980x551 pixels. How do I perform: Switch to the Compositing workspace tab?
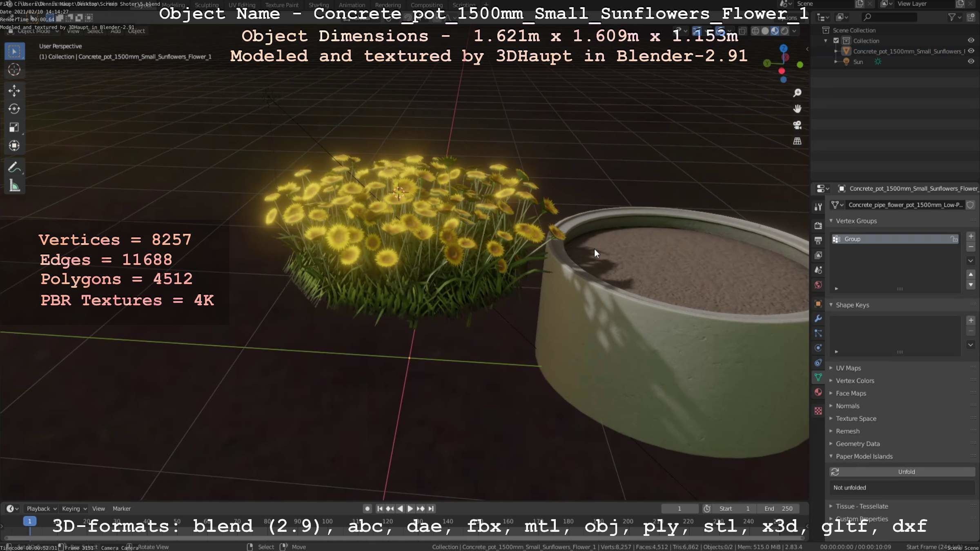(x=426, y=5)
